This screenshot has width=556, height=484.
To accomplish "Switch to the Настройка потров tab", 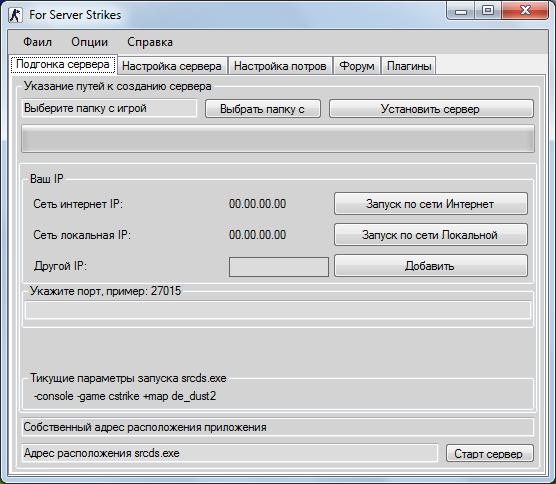I will click(x=280, y=66).
